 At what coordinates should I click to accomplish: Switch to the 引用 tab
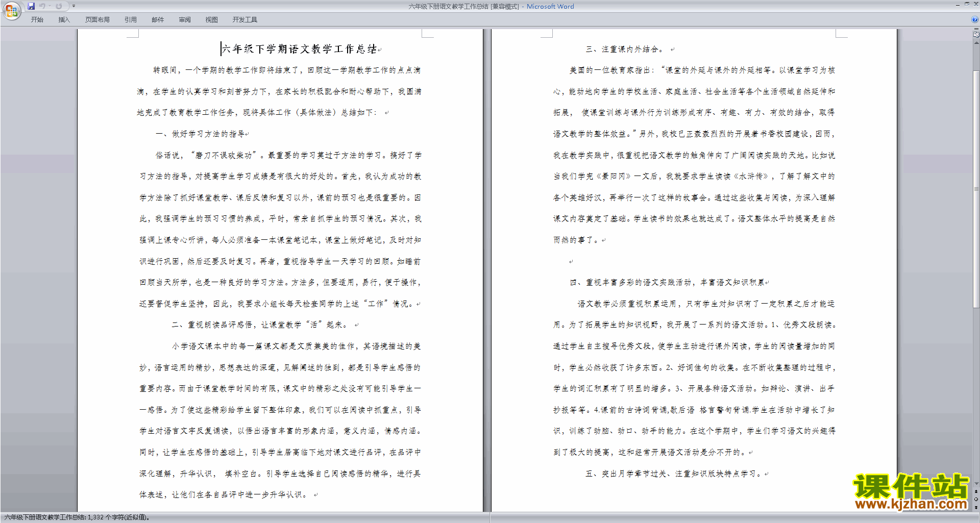click(131, 19)
